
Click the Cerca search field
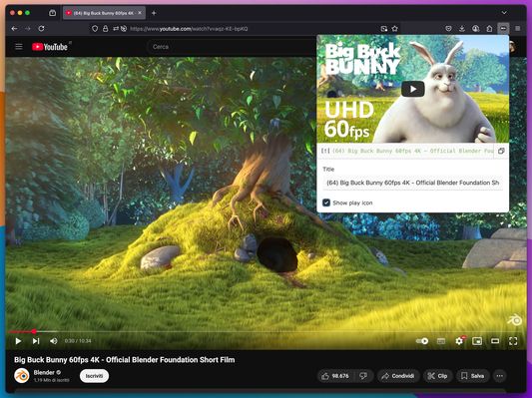(x=231, y=47)
